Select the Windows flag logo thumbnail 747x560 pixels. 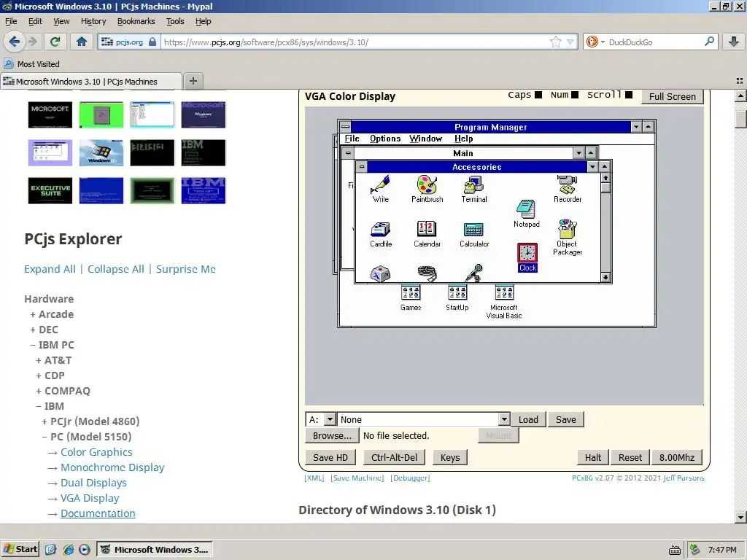click(101, 152)
